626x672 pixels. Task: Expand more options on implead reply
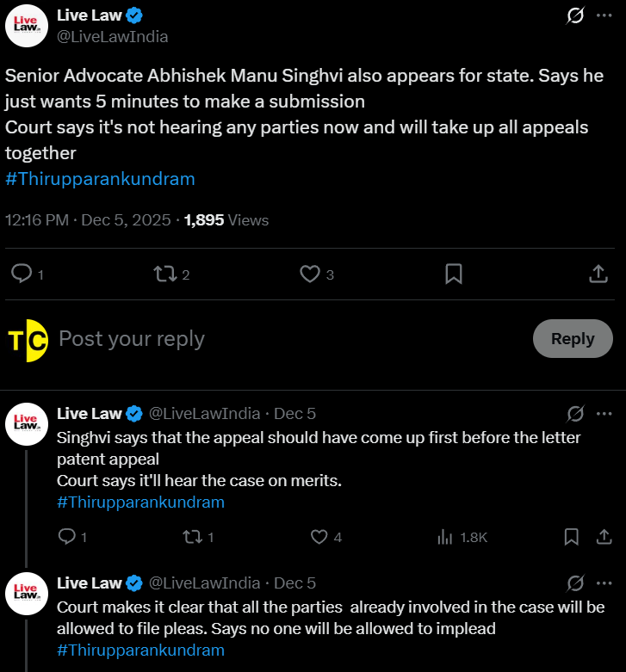(x=604, y=583)
